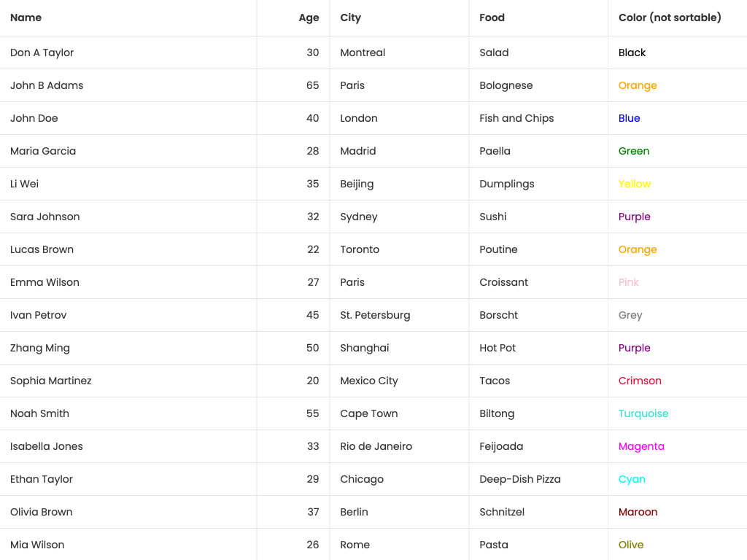This screenshot has width=747, height=560.
Task: Sort table by Name column header
Action: point(26,17)
